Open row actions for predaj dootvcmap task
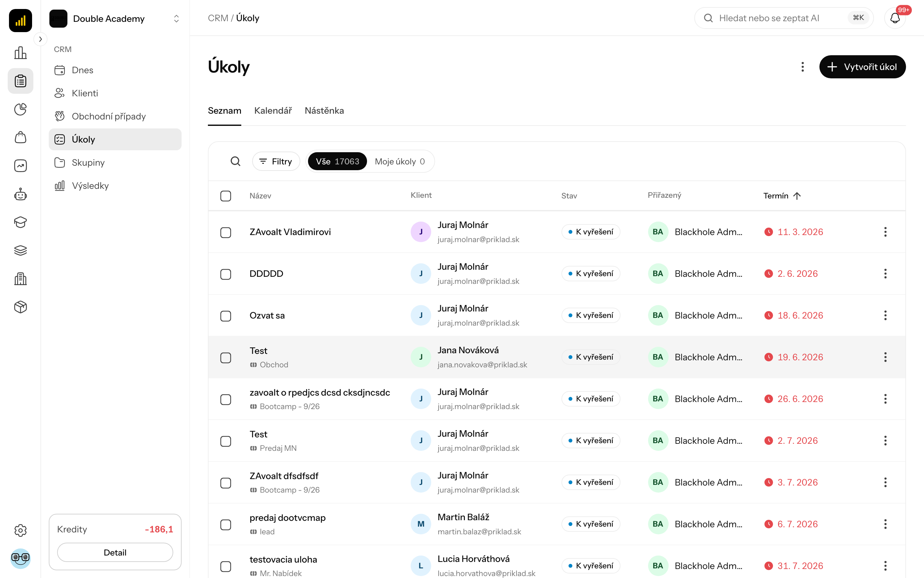924x578 pixels. pyautogui.click(x=885, y=524)
